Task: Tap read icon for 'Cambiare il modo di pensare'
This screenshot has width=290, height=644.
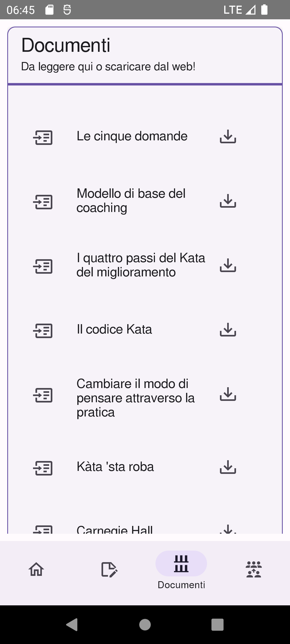Action: click(43, 395)
